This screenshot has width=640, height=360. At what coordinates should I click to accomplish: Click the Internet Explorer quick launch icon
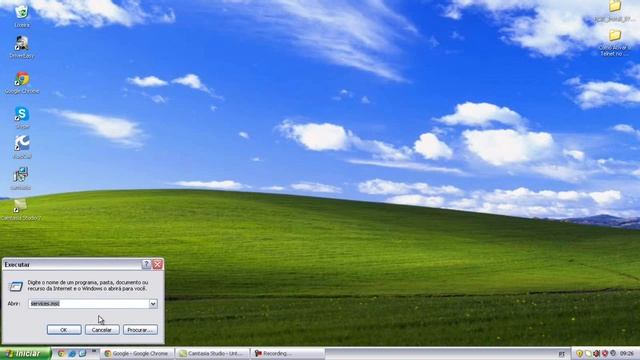[72, 353]
